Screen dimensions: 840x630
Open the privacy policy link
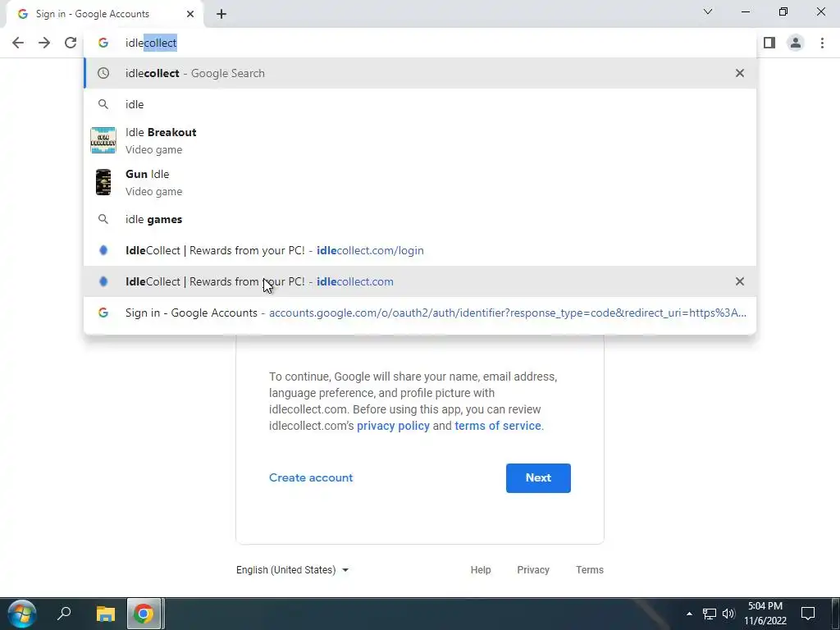pos(393,426)
